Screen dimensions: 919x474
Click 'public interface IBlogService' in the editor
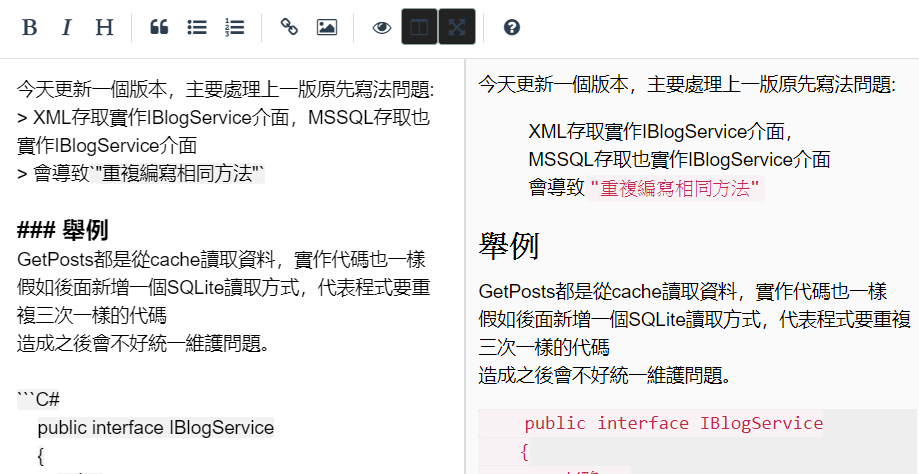click(156, 428)
